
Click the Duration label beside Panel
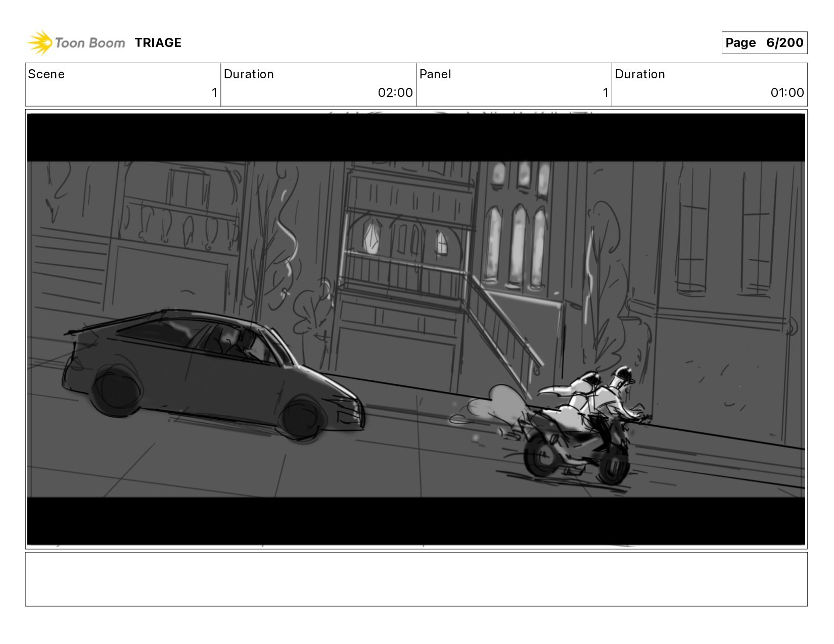(640, 74)
